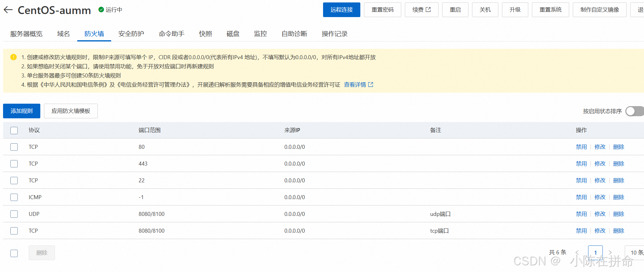Tick the select-all checkbox in table header
This screenshot has height=272, width=644.
pos(14,131)
